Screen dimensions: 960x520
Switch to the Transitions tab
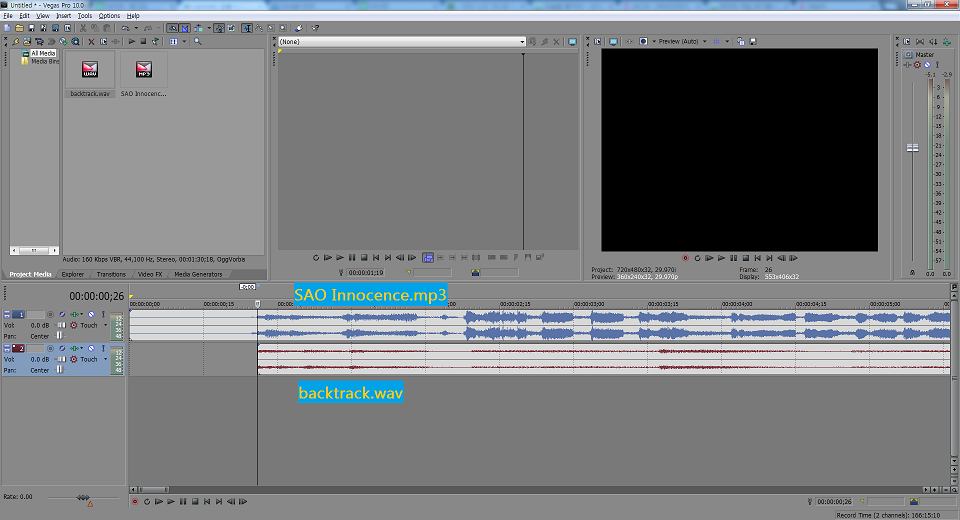point(111,274)
